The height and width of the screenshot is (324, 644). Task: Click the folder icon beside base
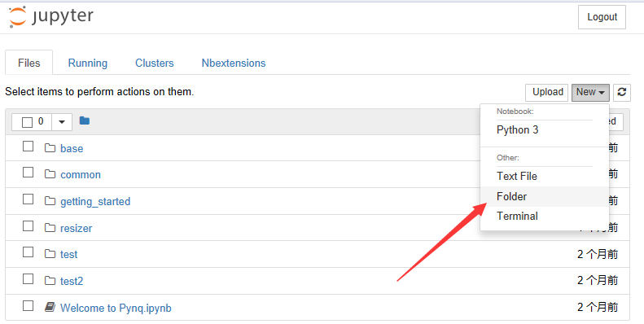pyautogui.click(x=50, y=148)
